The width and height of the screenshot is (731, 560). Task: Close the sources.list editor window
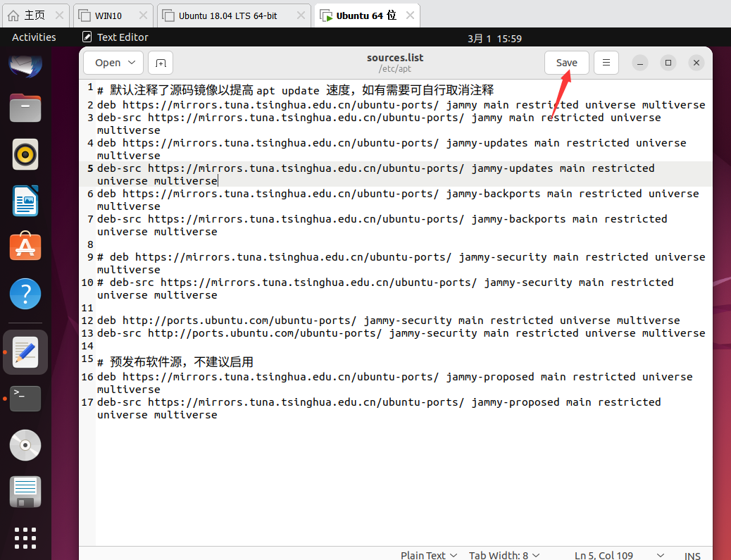(x=696, y=63)
